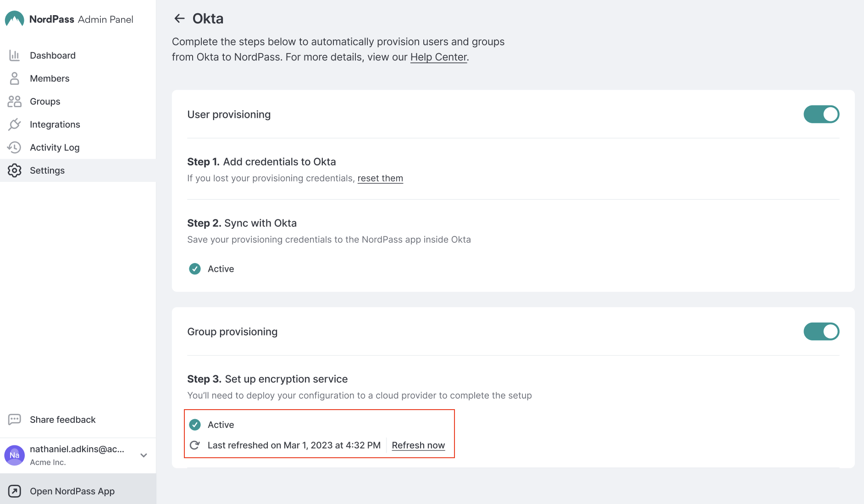
Task: Click the Members person icon
Action: click(x=14, y=78)
